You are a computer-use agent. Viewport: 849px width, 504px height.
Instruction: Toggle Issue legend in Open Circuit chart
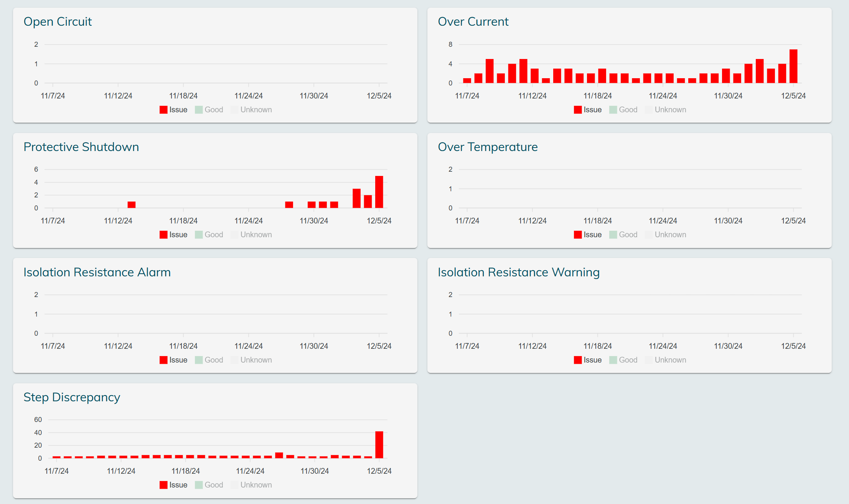pyautogui.click(x=178, y=110)
